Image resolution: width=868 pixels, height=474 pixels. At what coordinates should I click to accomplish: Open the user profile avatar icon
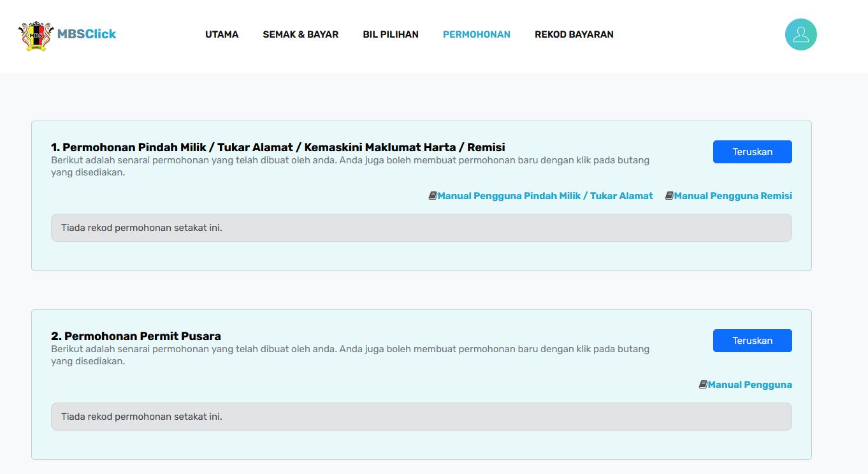800,34
